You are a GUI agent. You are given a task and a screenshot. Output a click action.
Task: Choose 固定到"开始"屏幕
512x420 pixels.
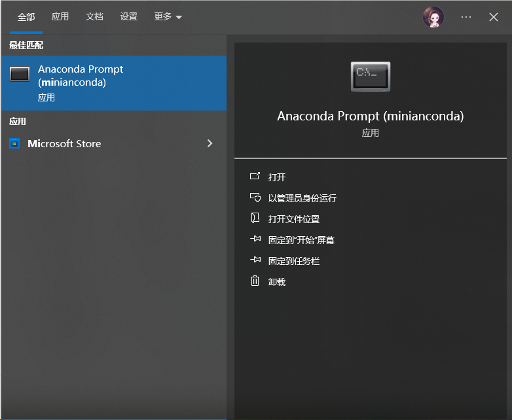point(301,240)
